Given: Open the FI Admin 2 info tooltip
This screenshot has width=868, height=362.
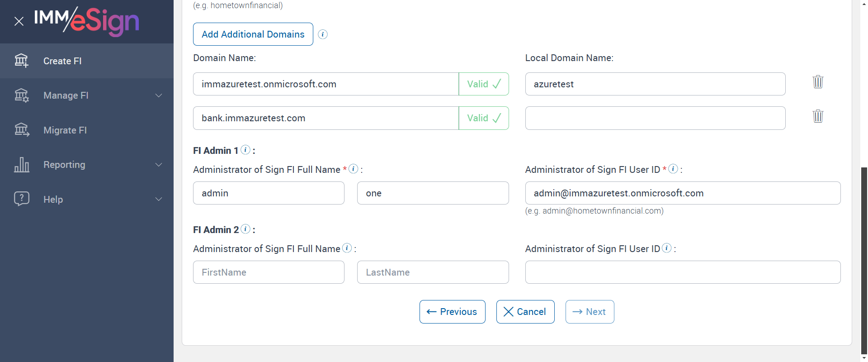Looking at the screenshot, I should coord(245,229).
